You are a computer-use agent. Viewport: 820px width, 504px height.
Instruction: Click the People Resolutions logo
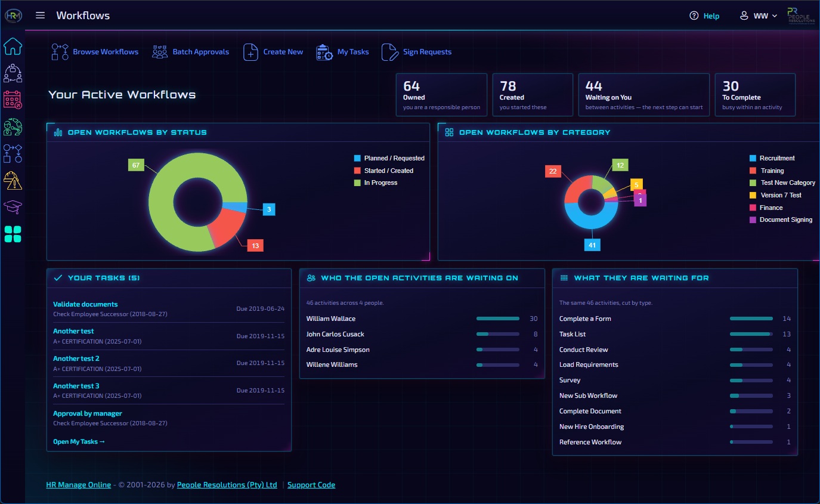coord(801,16)
